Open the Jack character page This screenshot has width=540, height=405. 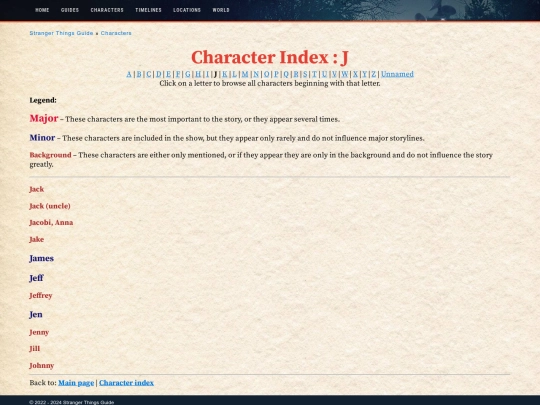(x=37, y=189)
